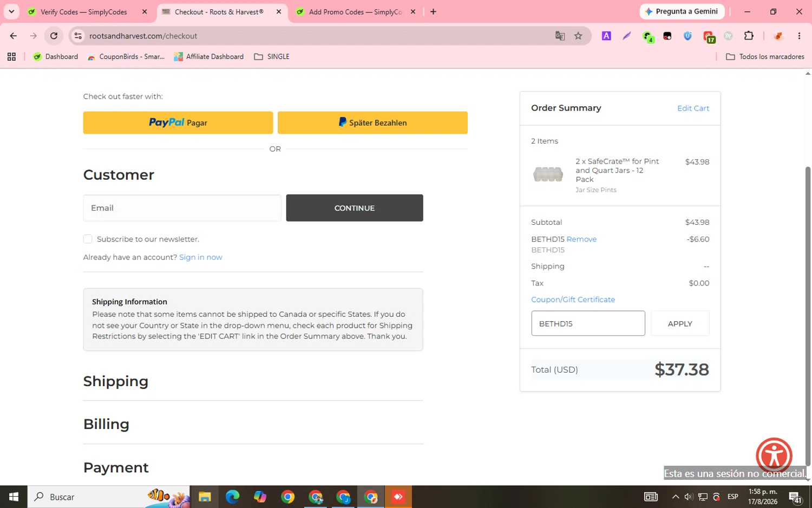The width and height of the screenshot is (812, 508).
Task: Open the red extension with badge 17
Action: click(x=709, y=37)
